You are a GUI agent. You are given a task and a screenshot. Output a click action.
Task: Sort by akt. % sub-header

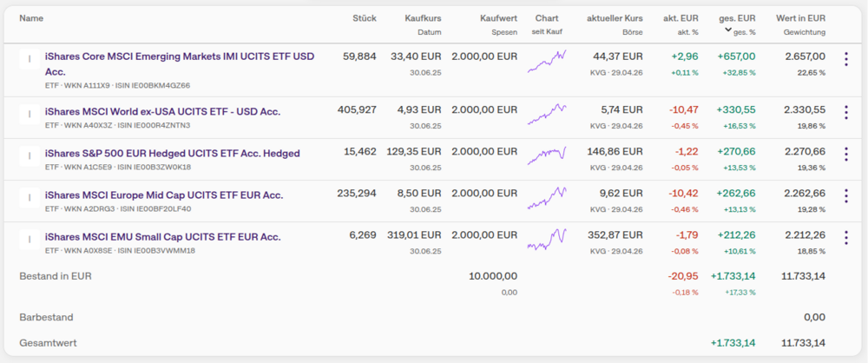click(688, 32)
